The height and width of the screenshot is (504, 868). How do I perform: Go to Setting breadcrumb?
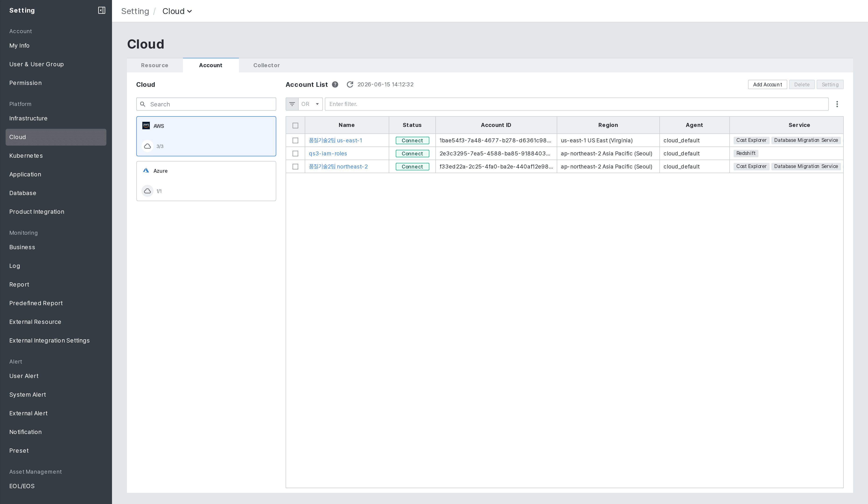coord(135,11)
